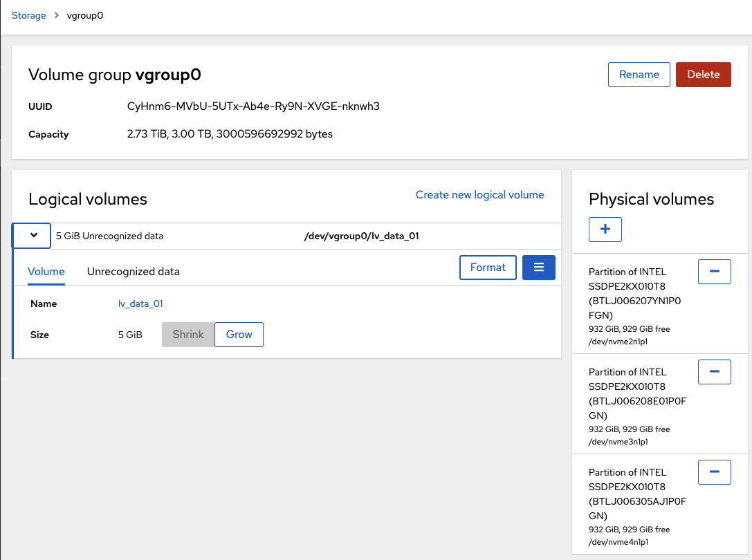752x560 pixels.
Task: Click the Shrink button
Action: click(187, 334)
